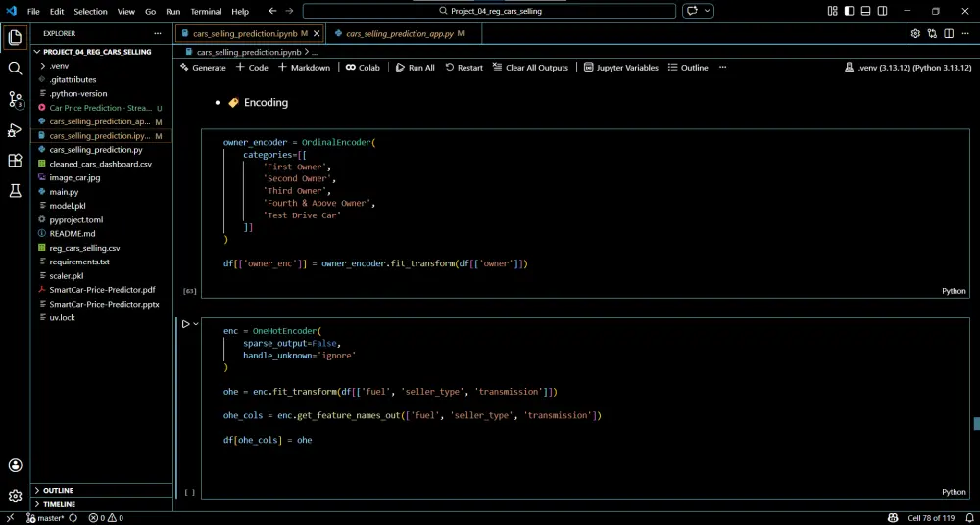Image resolution: width=980 pixels, height=525 pixels.
Task: Open Jupyter Variables panel
Action: [x=620, y=67]
